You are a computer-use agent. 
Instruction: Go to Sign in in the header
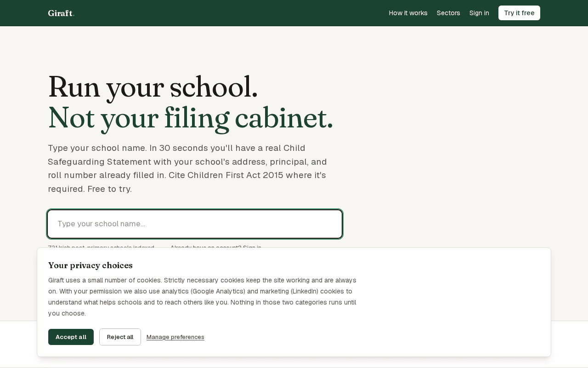(x=479, y=13)
